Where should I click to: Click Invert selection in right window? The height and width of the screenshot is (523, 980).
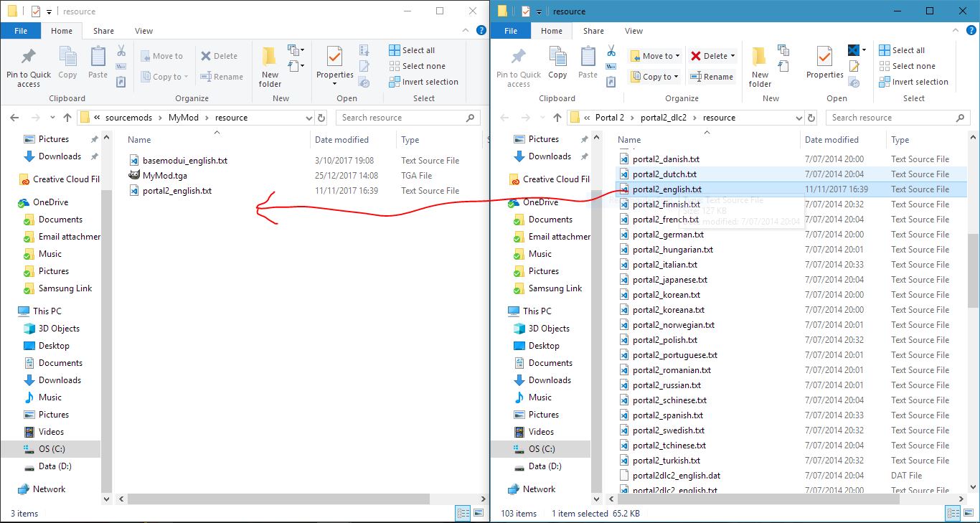tap(913, 82)
